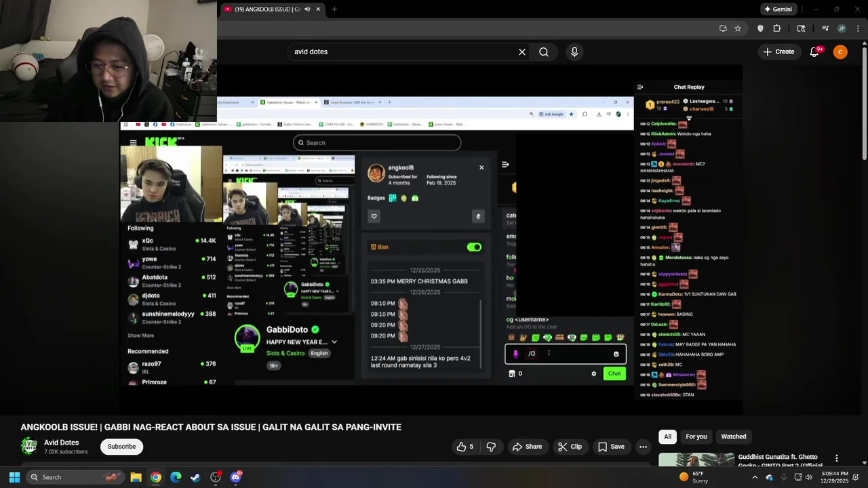Open the YouTube Create menu
868x488 pixels.
778,52
